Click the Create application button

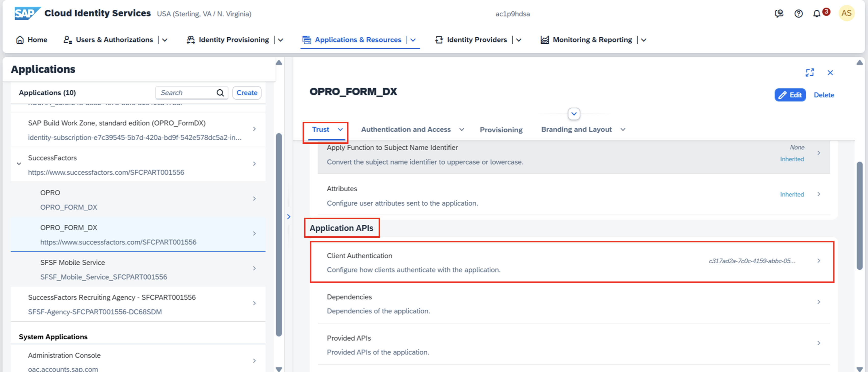coord(247,93)
